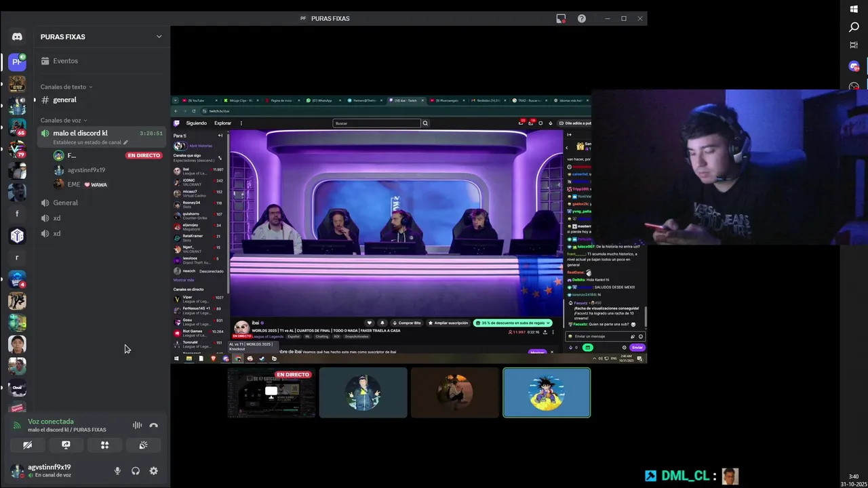This screenshot has width=868, height=488.
Task: Click Voz conectada connection status
Action: coord(51,422)
